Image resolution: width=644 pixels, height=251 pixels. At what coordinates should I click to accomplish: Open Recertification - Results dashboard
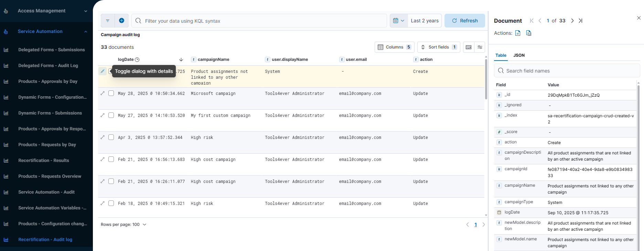44,161
